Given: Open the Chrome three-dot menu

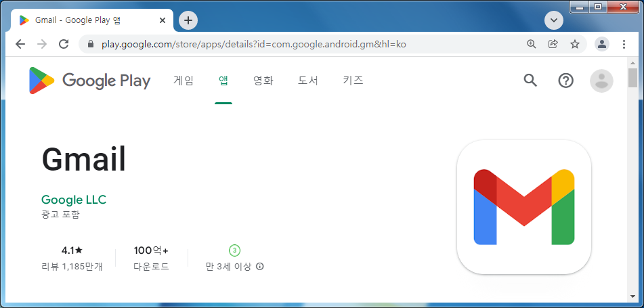Looking at the screenshot, I should 624,44.
